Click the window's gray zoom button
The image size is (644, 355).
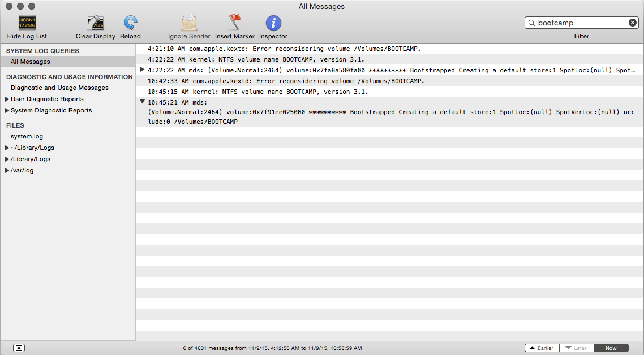point(32,6)
